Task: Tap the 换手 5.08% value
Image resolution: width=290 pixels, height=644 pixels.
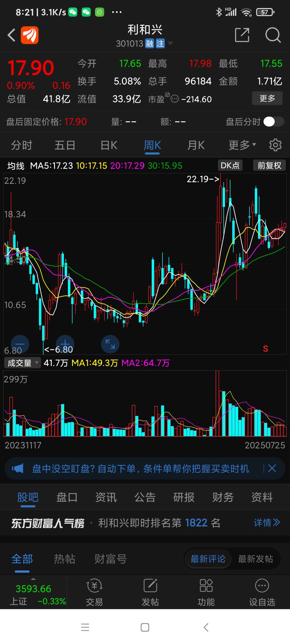Action: (127, 81)
